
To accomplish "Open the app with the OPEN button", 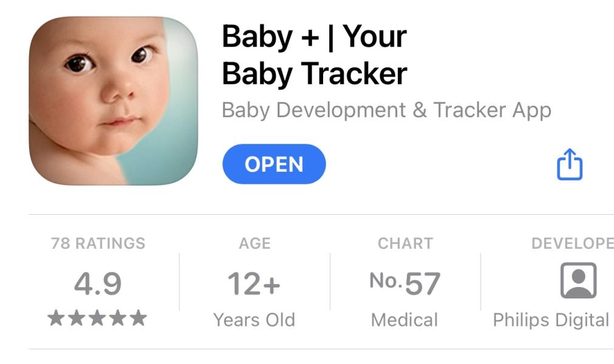I will coord(274,164).
